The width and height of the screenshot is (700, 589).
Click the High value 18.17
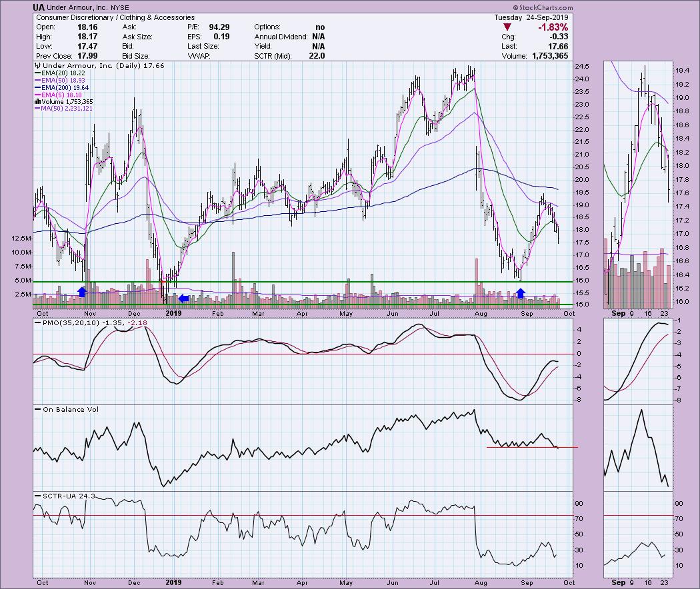(x=87, y=37)
